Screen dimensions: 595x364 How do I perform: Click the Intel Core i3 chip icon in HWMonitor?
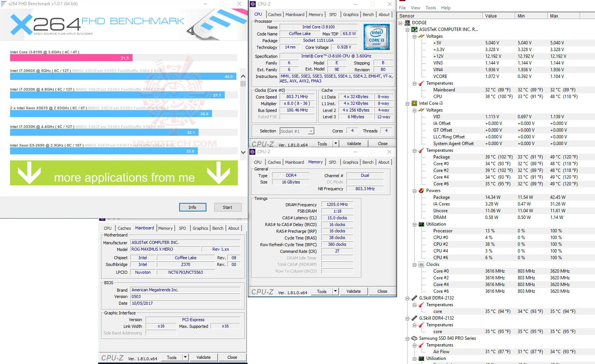click(x=414, y=103)
